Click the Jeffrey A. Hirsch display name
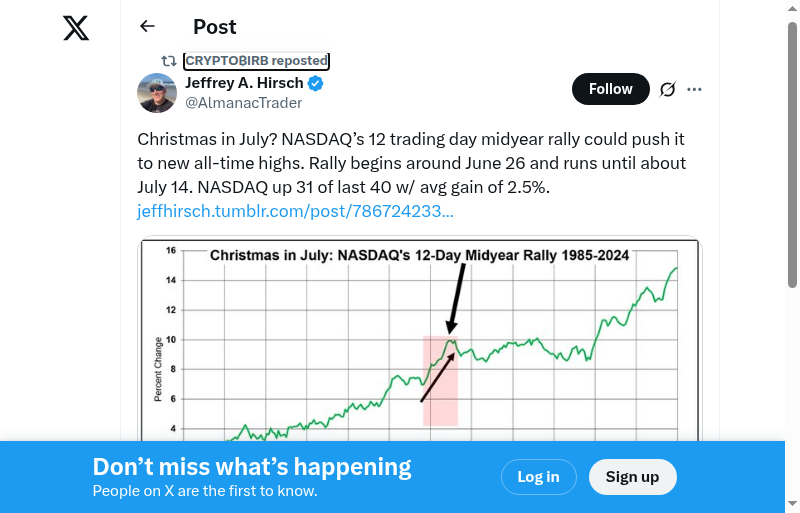The image size is (800, 513). 245,83
